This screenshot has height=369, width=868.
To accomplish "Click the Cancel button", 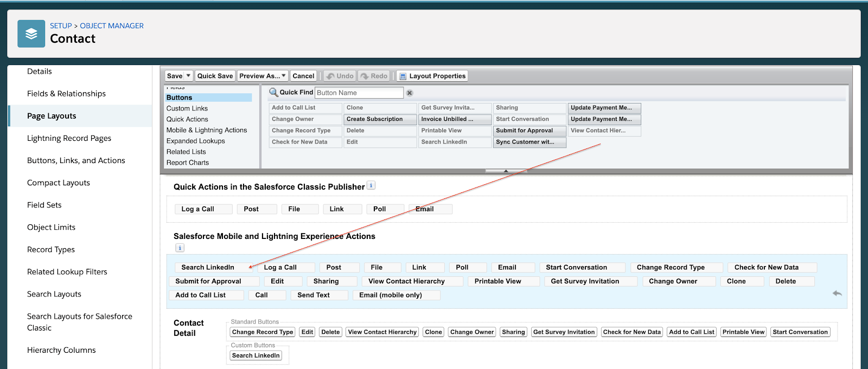I will [x=303, y=76].
